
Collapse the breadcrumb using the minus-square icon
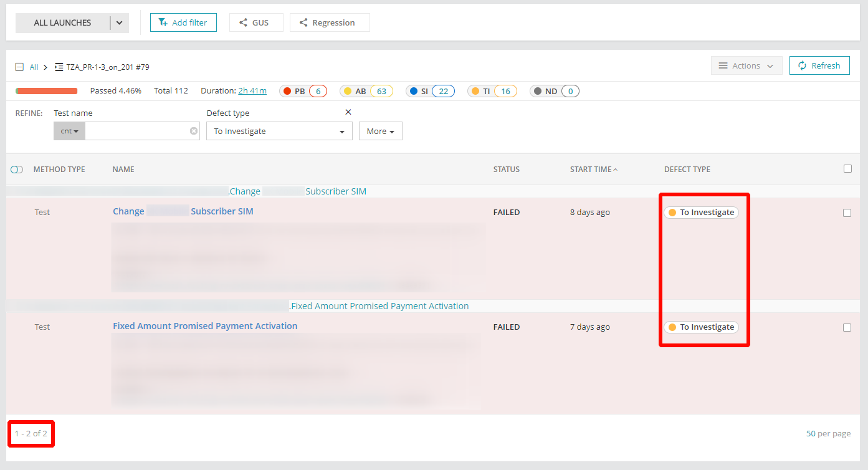[19, 67]
